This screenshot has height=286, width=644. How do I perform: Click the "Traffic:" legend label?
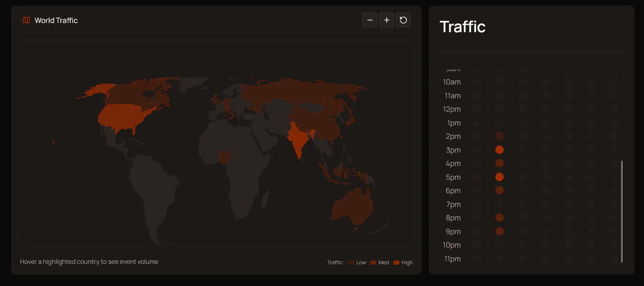click(x=335, y=263)
